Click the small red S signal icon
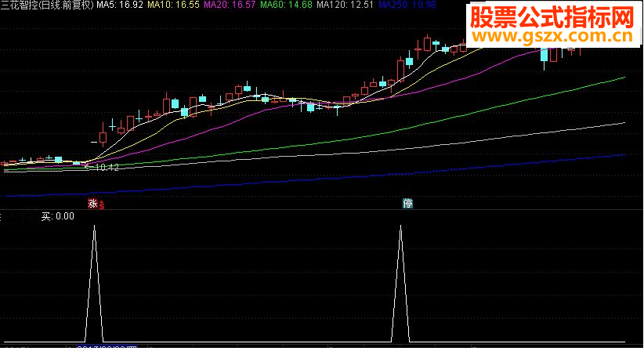This screenshot has width=644, height=351. pos(102,204)
